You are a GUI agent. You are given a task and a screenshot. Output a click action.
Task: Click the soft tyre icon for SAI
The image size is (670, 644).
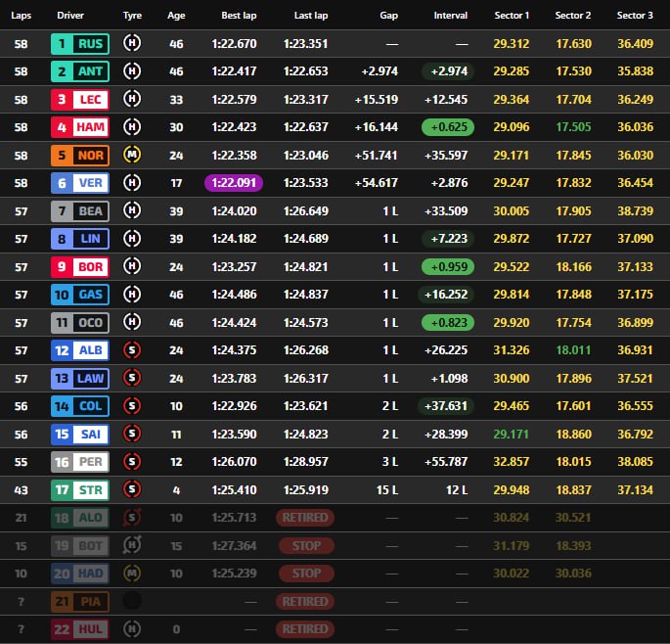tap(133, 434)
